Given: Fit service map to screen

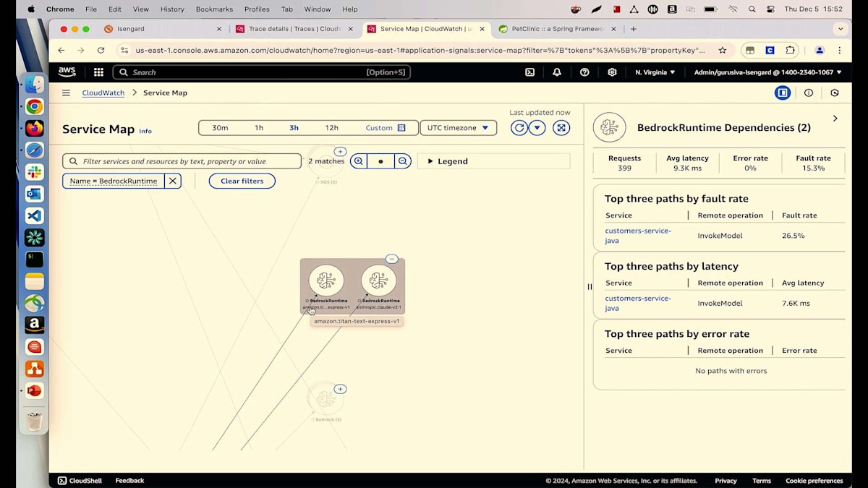Looking at the screenshot, I should tap(561, 128).
